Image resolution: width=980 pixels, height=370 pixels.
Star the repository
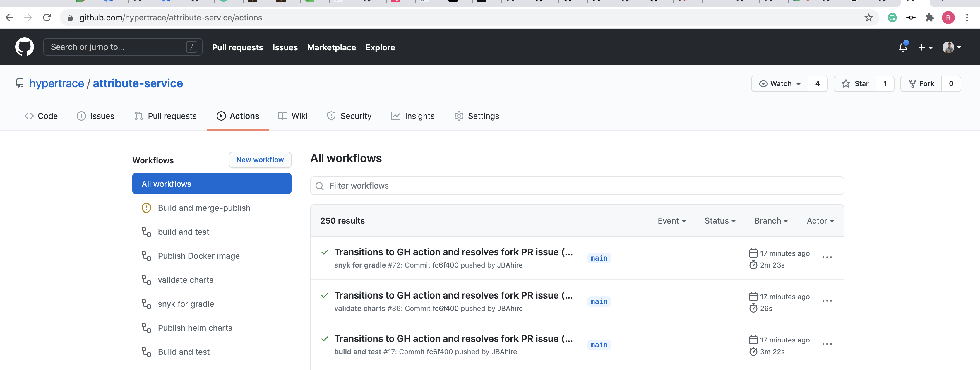click(x=855, y=84)
